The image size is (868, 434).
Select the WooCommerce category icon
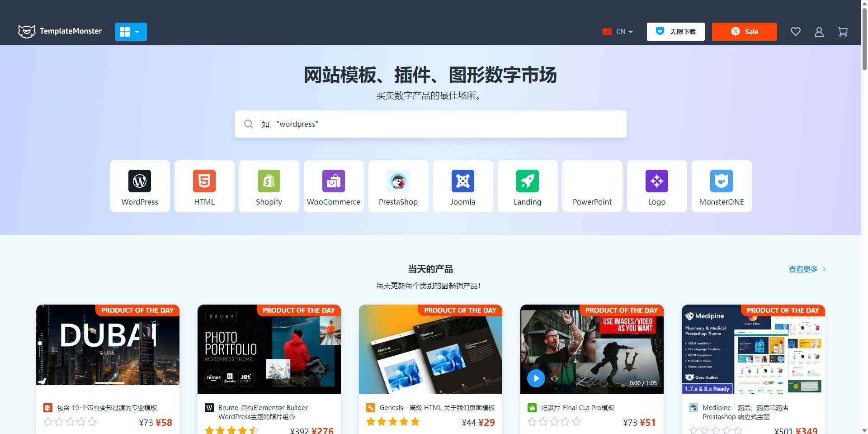[x=334, y=181]
